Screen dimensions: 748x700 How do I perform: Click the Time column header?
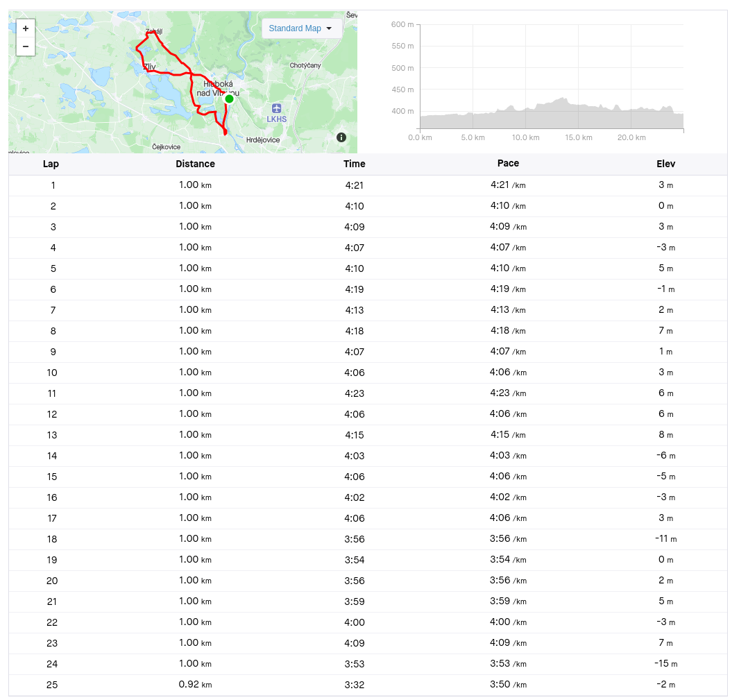click(355, 164)
